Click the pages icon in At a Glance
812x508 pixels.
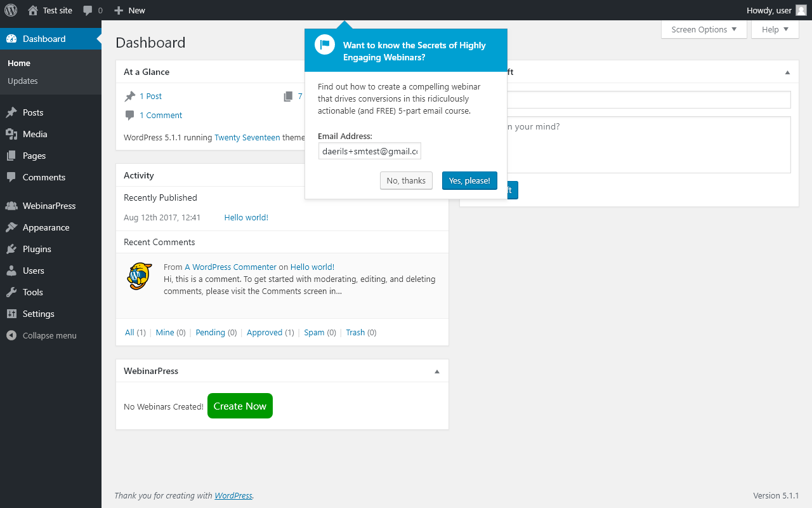(288, 97)
